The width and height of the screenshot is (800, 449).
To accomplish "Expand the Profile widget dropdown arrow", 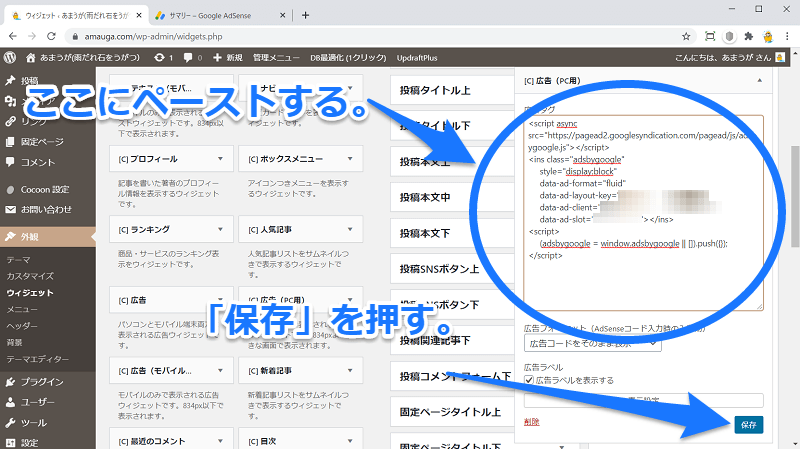I will [219, 159].
